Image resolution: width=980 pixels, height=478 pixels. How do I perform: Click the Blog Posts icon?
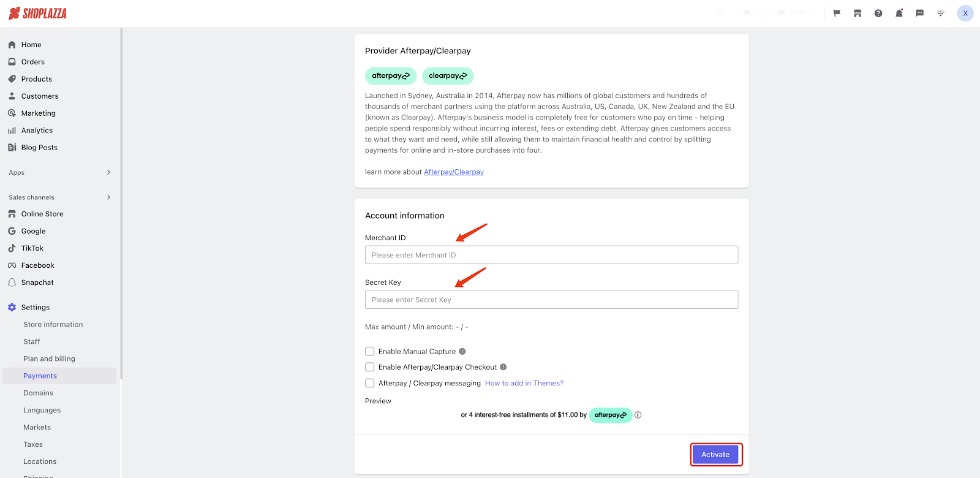(12, 148)
